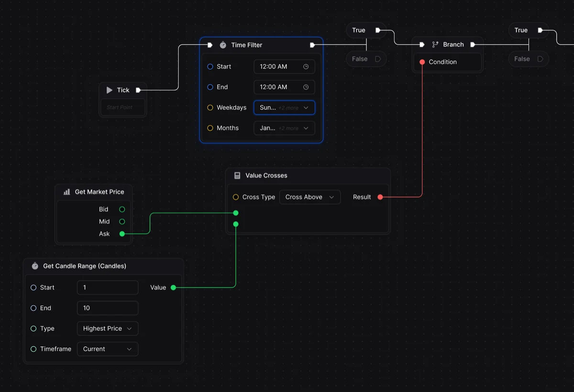
Task: Click the Candle Range End value field
Action: (x=108, y=308)
